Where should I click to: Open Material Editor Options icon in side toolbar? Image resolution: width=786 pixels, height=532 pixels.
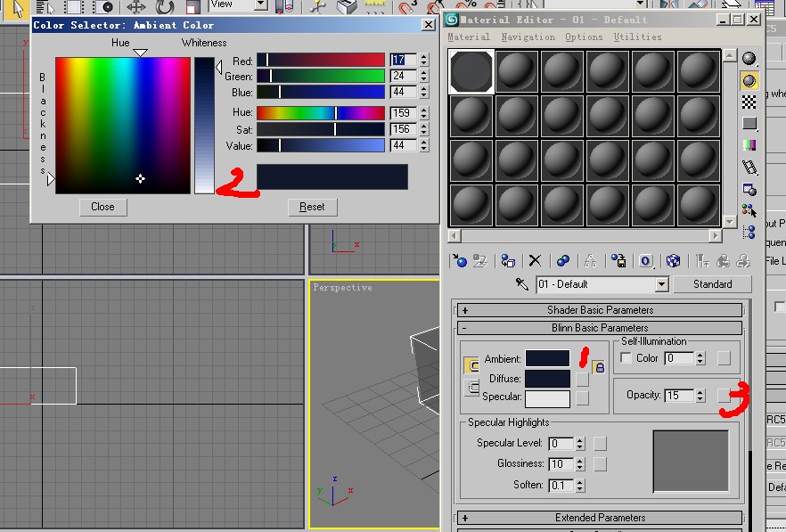pos(749,189)
